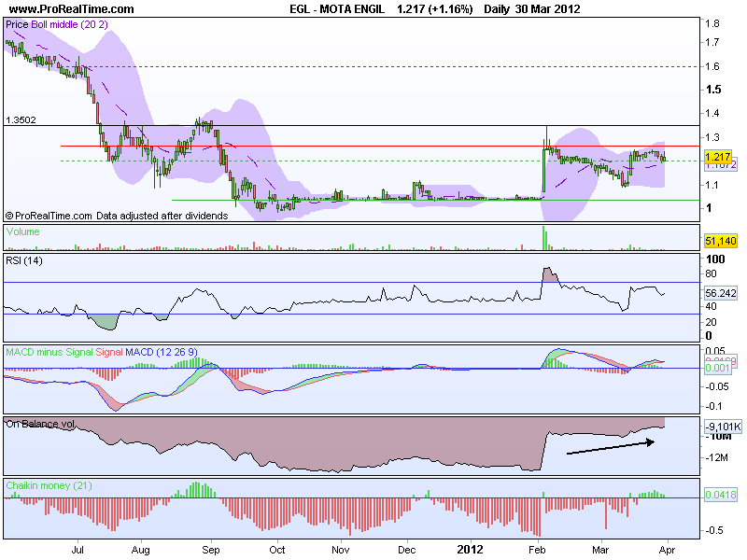The image size is (747, 560).
Task: Click the "40" RSI axis label
Action: pyautogui.click(x=711, y=306)
